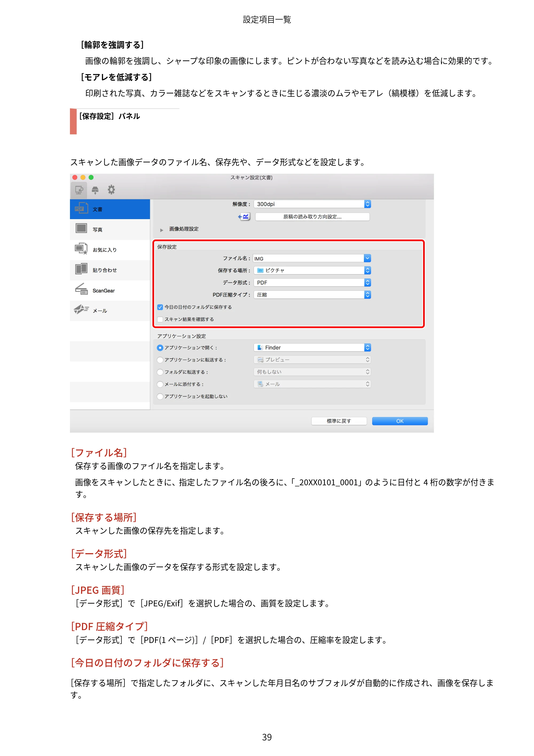Select アプリケーションを起動しない radio button
The image size is (534, 756).
point(160,397)
